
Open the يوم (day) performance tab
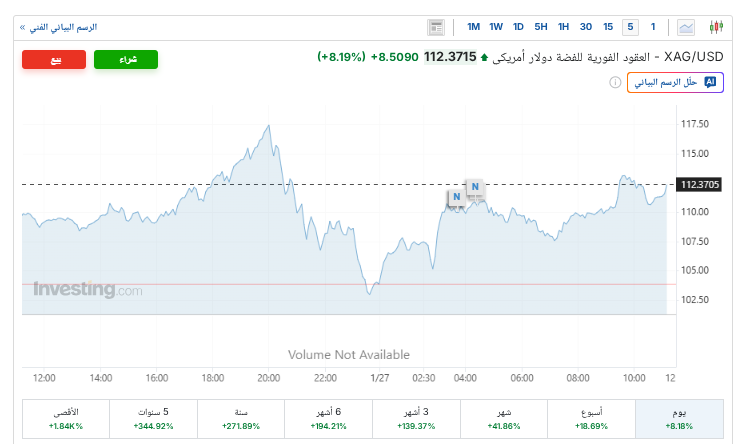(x=678, y=419)
